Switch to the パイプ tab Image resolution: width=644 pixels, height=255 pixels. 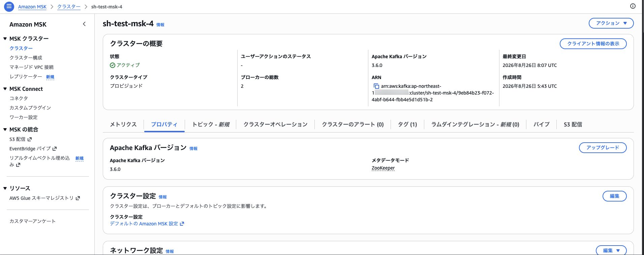click(541, 124)
